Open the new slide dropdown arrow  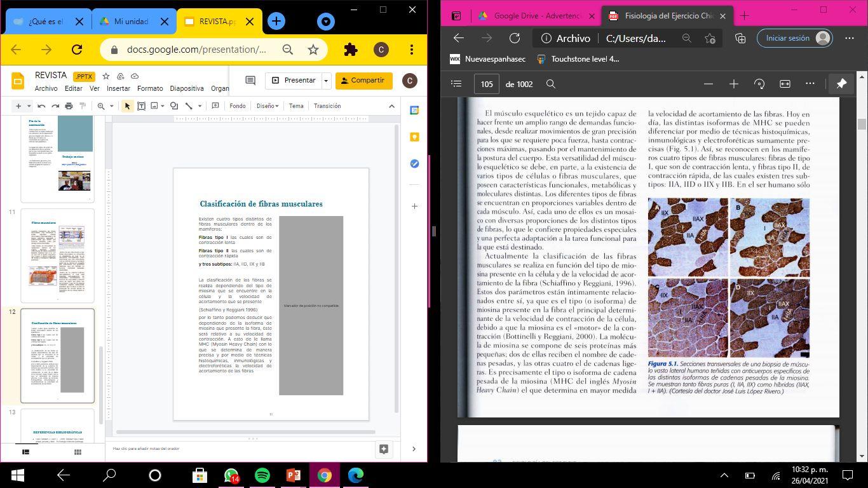tap(28, 106)
